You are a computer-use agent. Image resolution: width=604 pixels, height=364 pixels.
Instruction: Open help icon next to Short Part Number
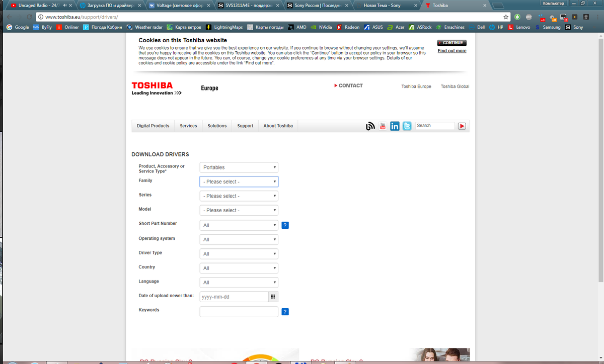pos(285,225)
